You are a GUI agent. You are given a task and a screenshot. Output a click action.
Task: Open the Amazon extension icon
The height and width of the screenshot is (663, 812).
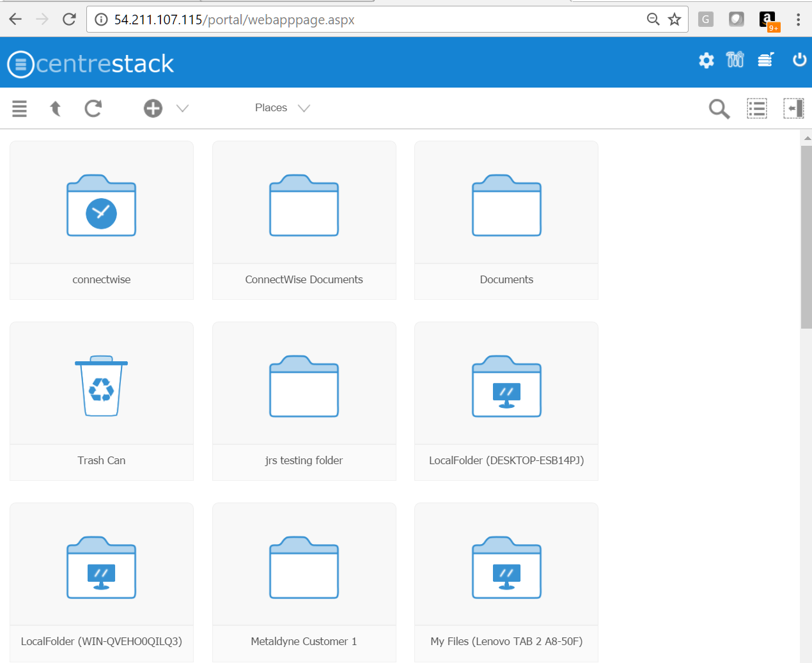click(x=769, y=20)
